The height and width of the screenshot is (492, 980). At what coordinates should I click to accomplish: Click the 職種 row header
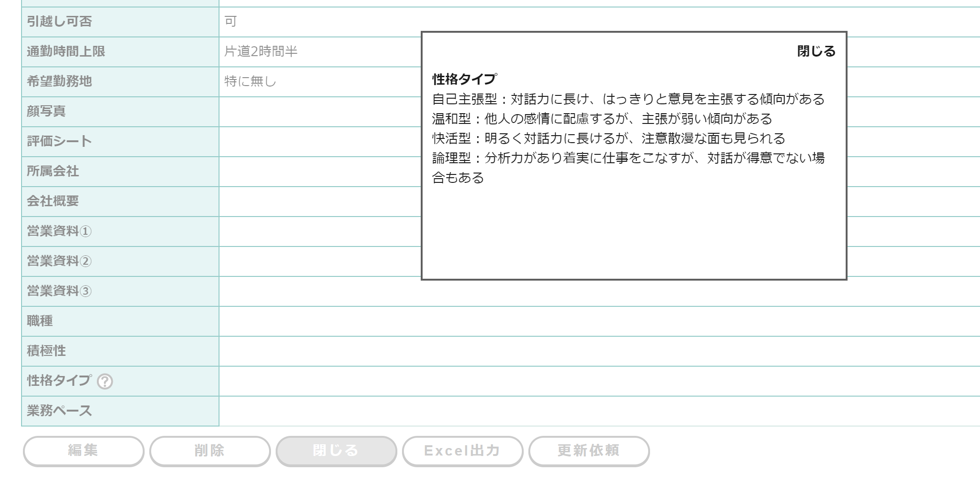click(x=40, y=321)
